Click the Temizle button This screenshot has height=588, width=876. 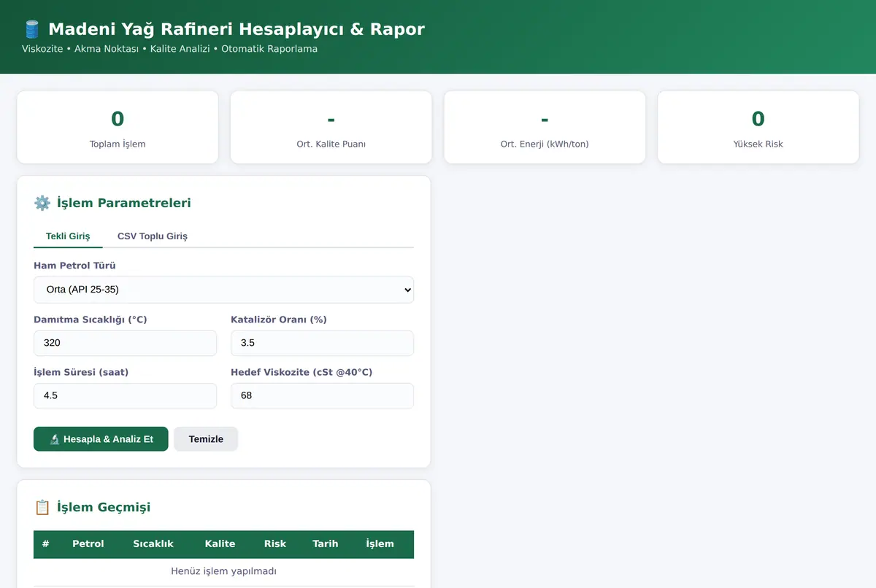pos(206,439)
